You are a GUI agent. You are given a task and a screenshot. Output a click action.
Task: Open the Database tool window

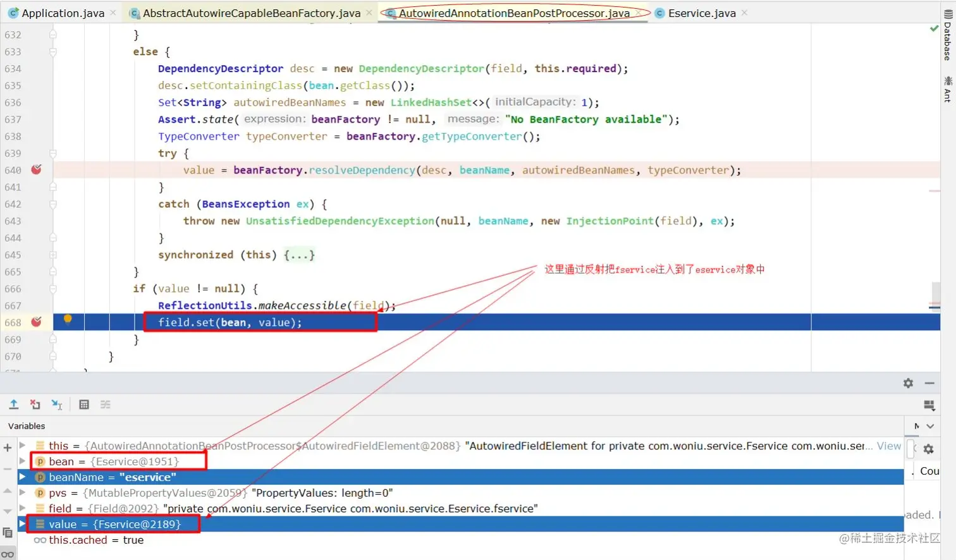click(x=947, y=35)
